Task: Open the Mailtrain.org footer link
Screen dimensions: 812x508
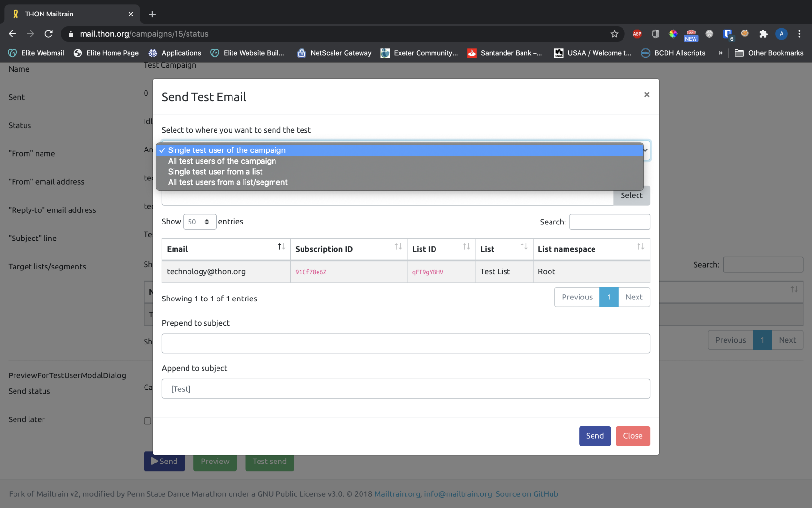Action: 397,494
